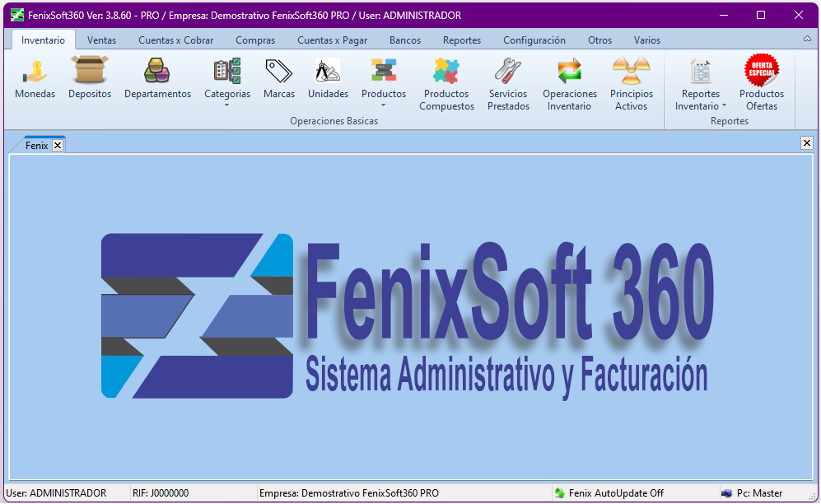Open the Cuentas x Cobrar tab
The height and width of the screenshot is (504, 821).
pos(176,40)
